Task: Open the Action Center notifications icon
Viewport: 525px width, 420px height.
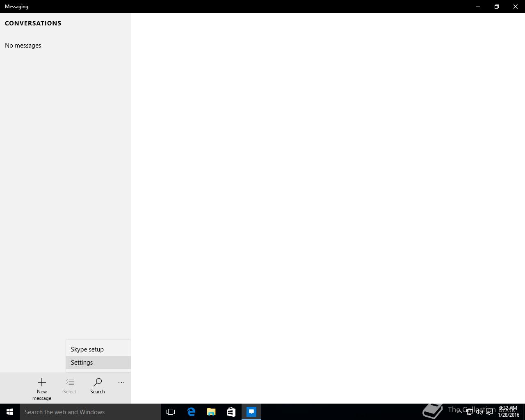Action: pyautogui.click(x=489, y=412)
